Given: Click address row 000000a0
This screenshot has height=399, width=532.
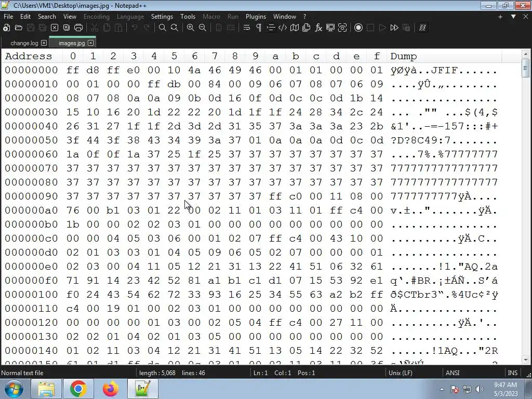Looking at the screenshot, I should click(x=31, y=210).
